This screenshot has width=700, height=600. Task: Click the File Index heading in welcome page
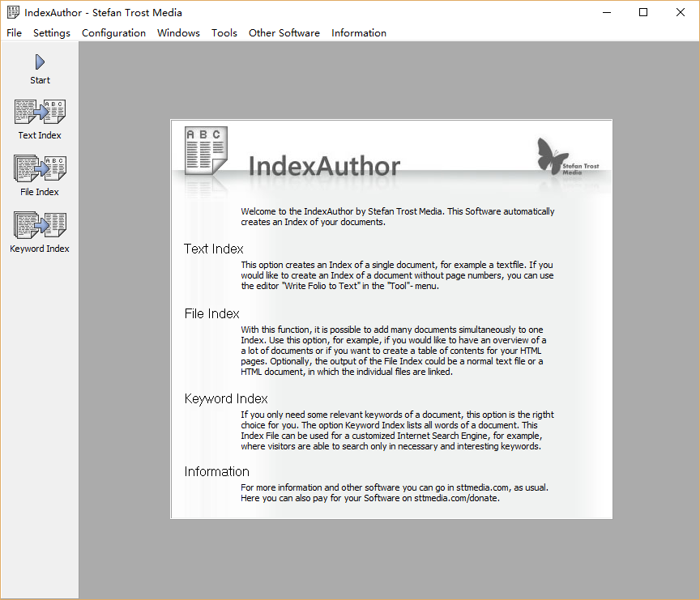(212, 313)
